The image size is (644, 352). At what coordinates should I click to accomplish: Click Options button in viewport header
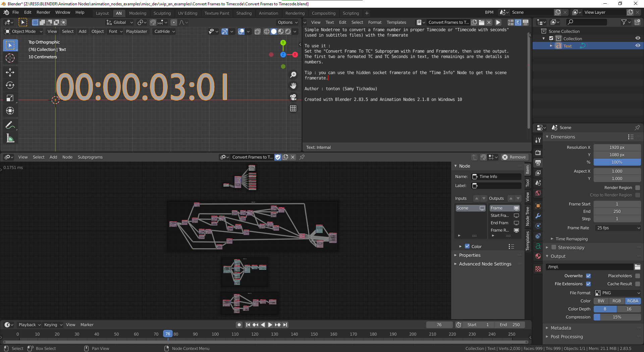tap(287, 22)
